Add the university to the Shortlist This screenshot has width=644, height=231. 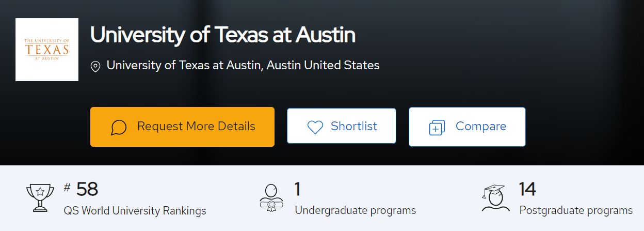pos(342,126)
